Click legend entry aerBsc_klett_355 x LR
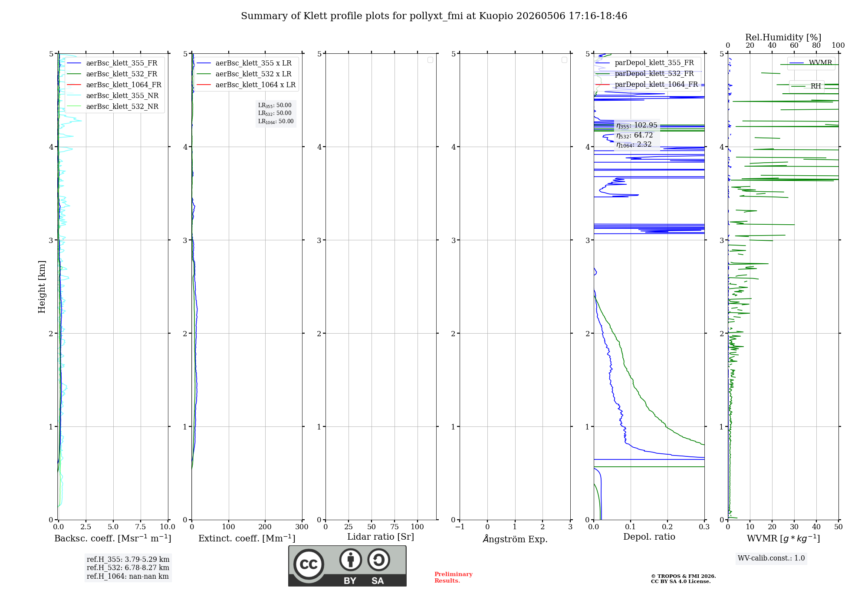 244,63
